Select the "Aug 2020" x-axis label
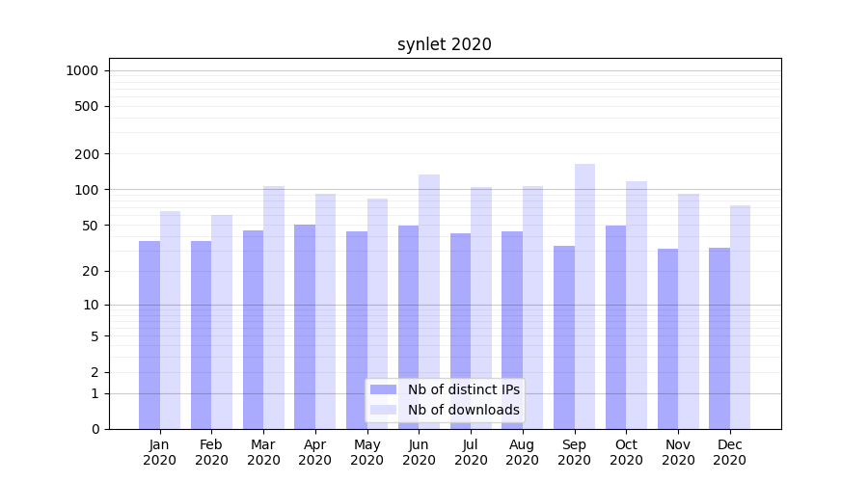The image size is (868, 482). click(x=522, y=452)
